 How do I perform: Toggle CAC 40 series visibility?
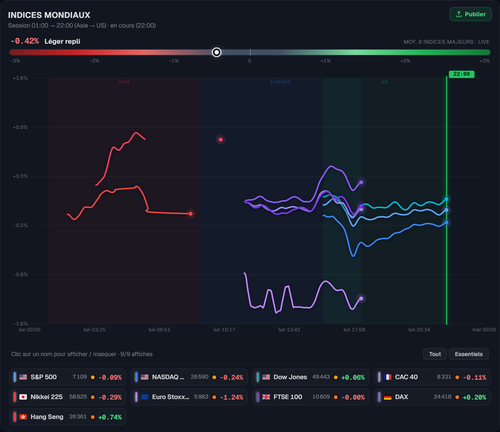432,377
